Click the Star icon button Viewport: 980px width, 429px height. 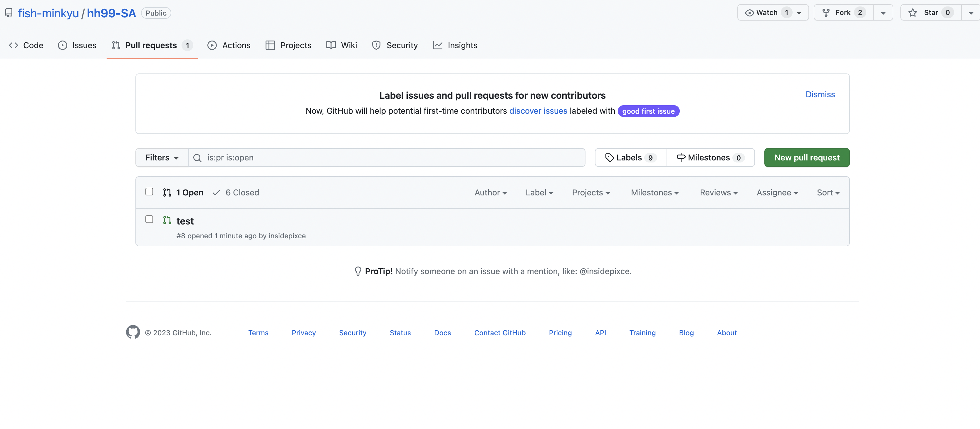[x=912, y=13]
